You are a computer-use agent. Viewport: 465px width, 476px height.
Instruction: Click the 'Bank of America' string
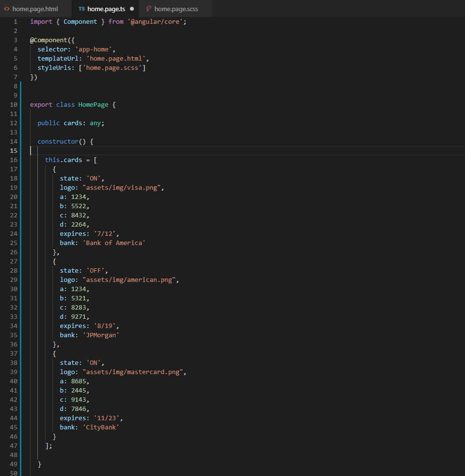[x=114, y=243]
